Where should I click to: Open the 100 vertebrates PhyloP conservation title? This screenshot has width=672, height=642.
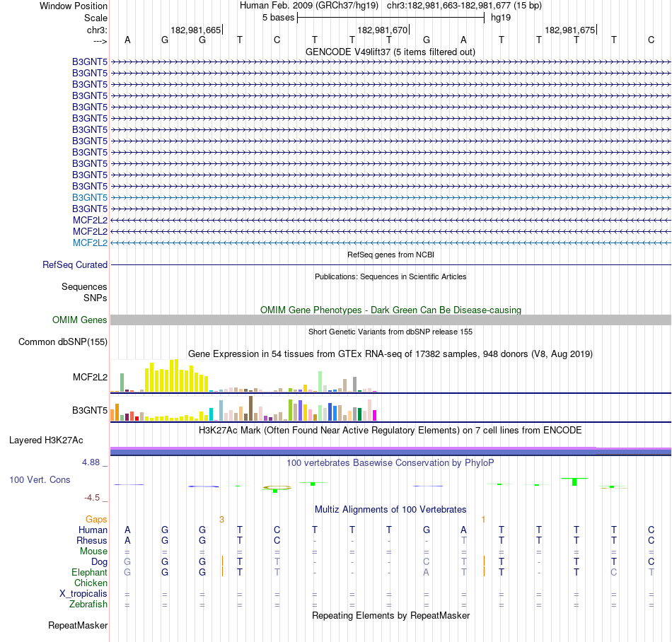390,462
